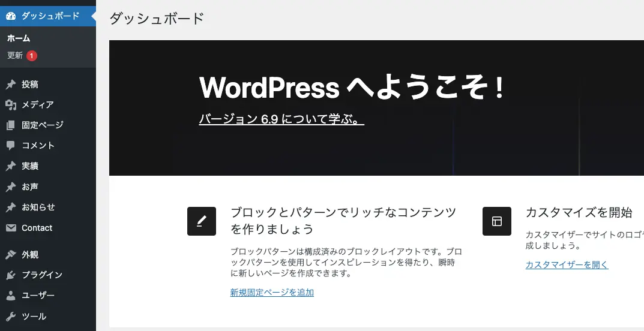
Task: Click the paragraph starting カスタマイザーでサイトのロゴ
Action: pyautogui.click(x=585, y=240)
